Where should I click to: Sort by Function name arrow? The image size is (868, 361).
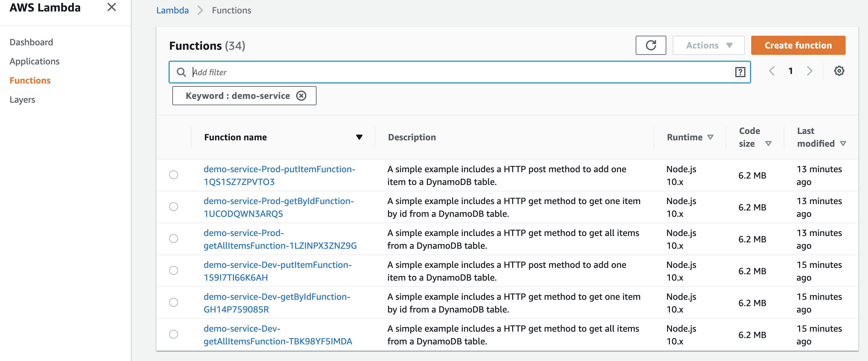point(359,137)
